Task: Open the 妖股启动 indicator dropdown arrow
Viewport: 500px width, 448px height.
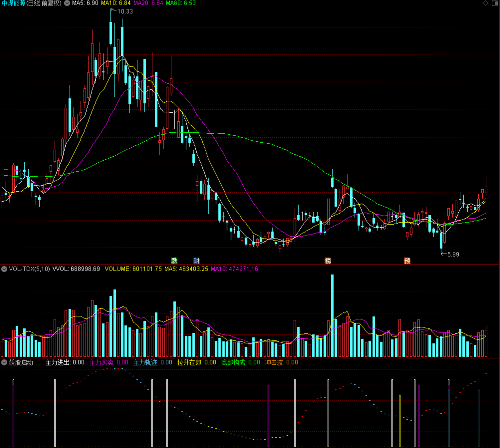Action: point(4,363)
